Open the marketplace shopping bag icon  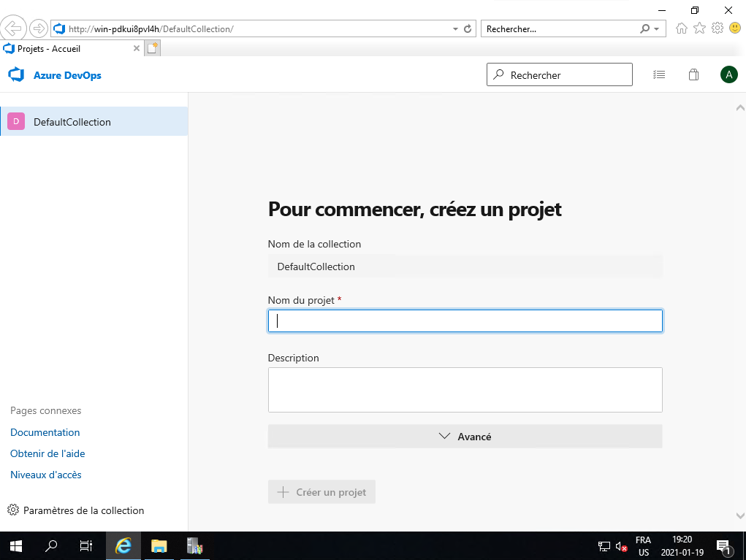pyautogui.click(x=694, y=74)
